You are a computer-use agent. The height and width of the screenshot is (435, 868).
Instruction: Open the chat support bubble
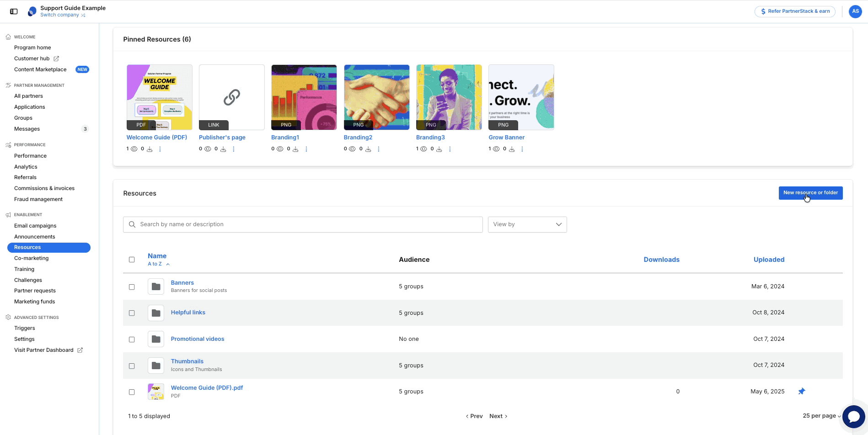(853, 417)
